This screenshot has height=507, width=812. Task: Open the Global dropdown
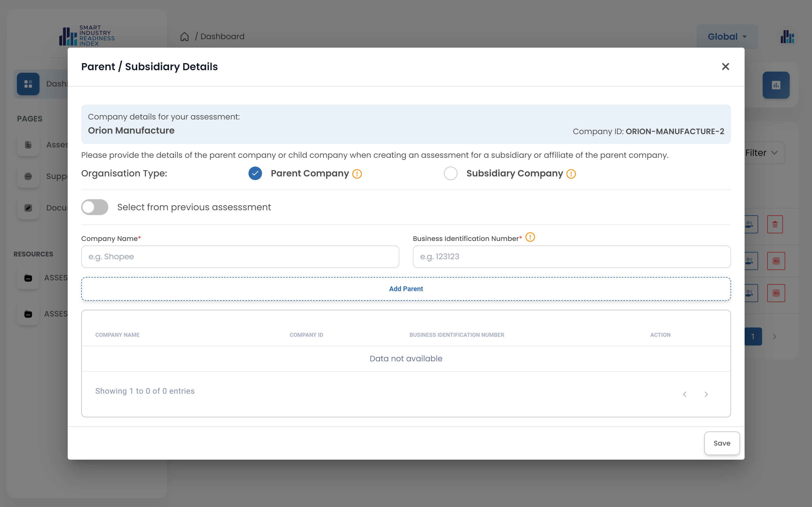point(727,37)
